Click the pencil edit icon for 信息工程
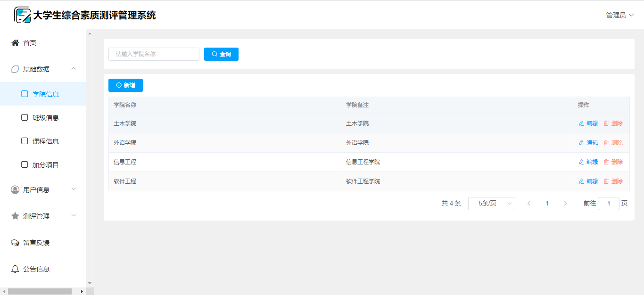This screenshot has width=644, height=295. (581, 162)
